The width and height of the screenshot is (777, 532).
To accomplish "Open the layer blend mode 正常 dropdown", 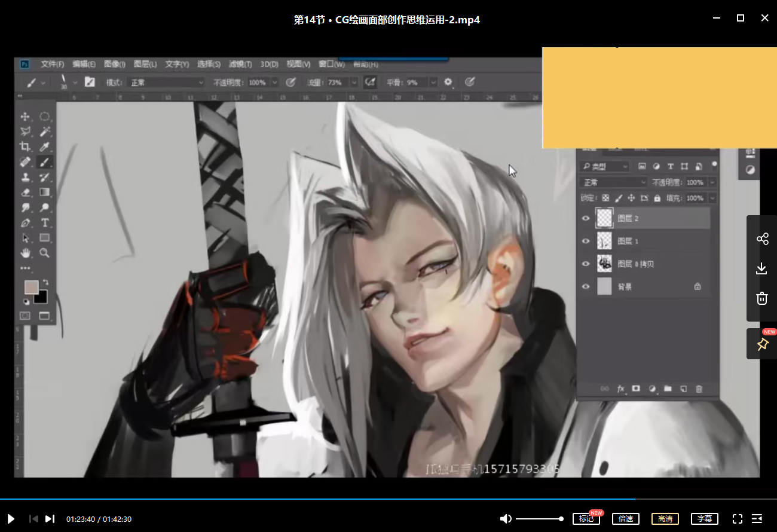I will pyautogui.click(x=614, y=182).
